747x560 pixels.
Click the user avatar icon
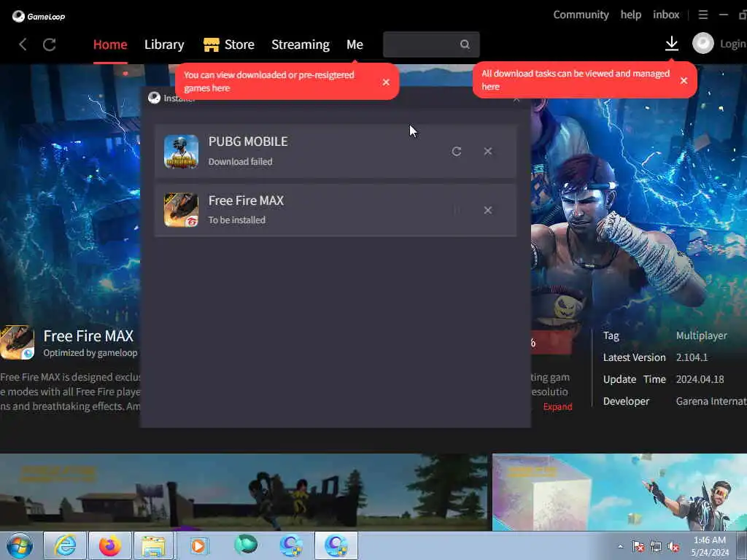703,44
